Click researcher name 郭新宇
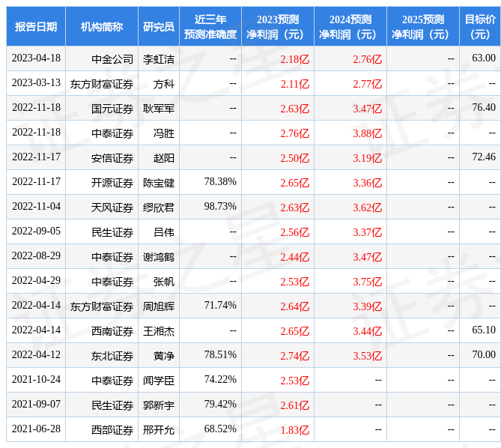Image resolution: width=501 pixels, height=448 pixels. pyautogui.click(x=159, y=405)
